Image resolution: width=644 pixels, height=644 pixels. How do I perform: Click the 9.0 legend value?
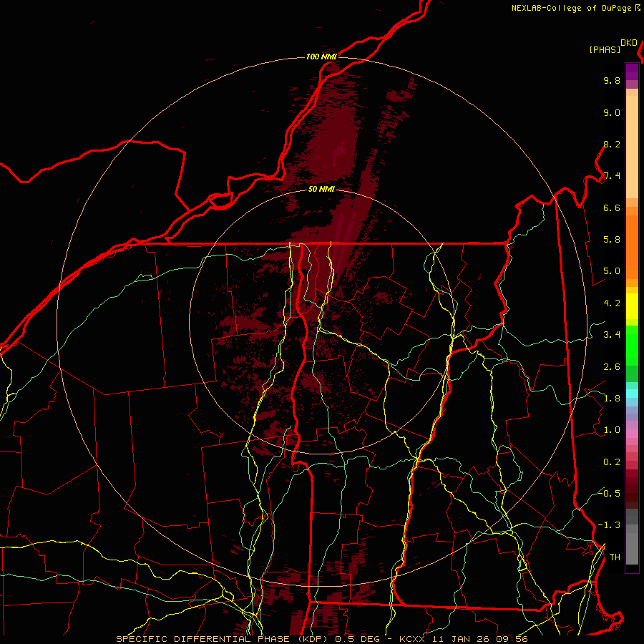point(612,112)
